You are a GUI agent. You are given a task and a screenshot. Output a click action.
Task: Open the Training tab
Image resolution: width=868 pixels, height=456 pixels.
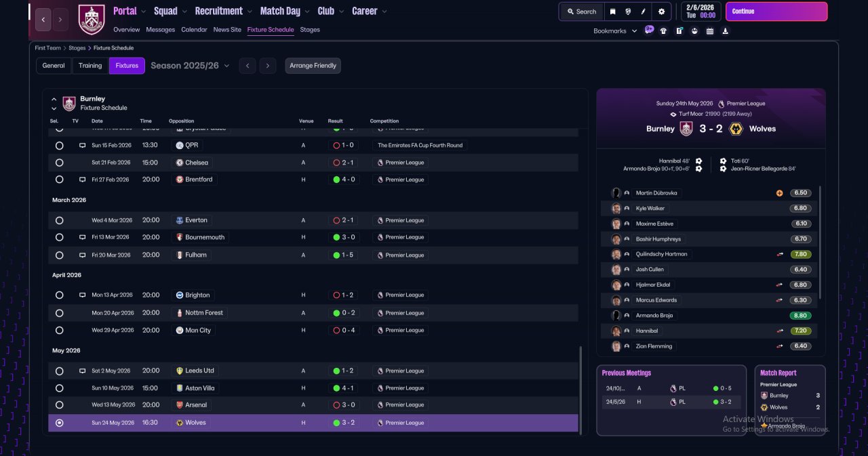(x=90, y=66)
